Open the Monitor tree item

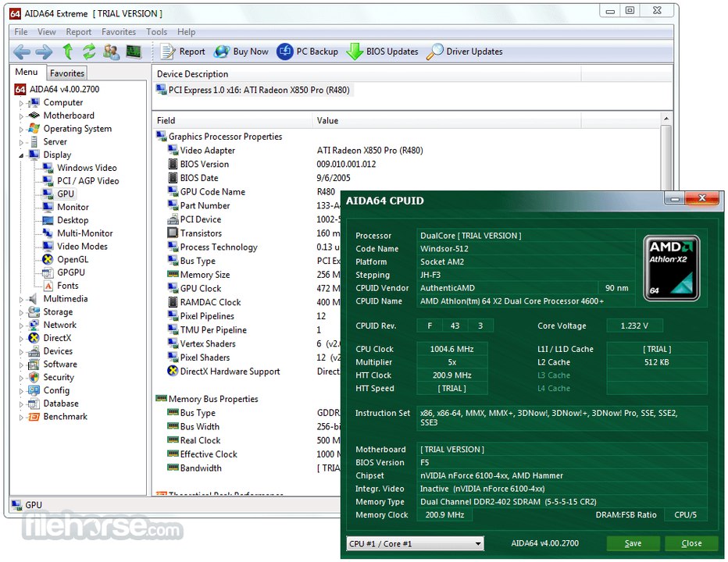coord(73,207)
